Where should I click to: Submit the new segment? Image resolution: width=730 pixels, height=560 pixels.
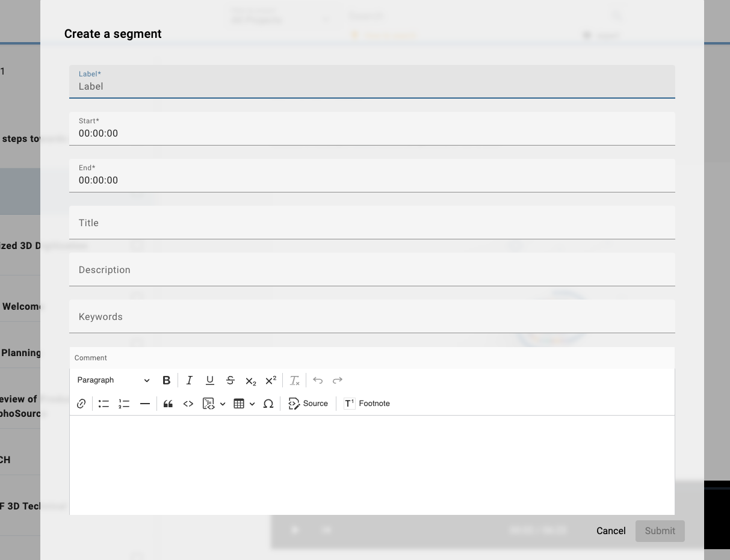point(660,531)
